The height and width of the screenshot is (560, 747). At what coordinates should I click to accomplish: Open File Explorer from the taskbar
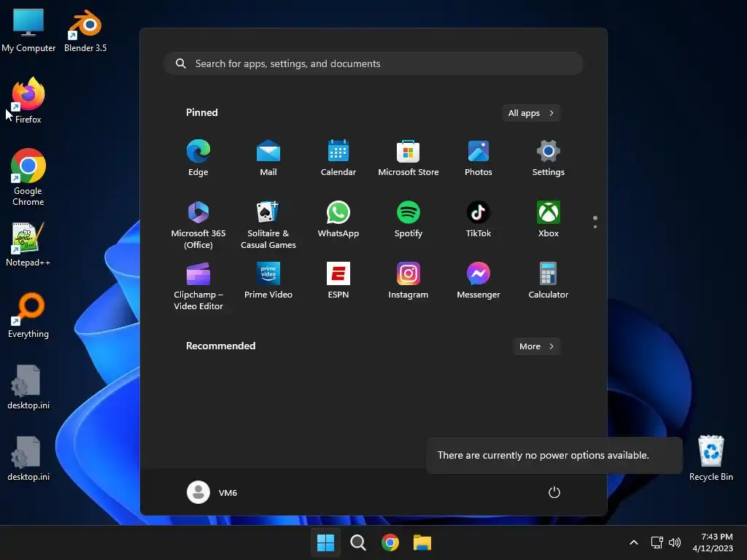coord(422,542)
